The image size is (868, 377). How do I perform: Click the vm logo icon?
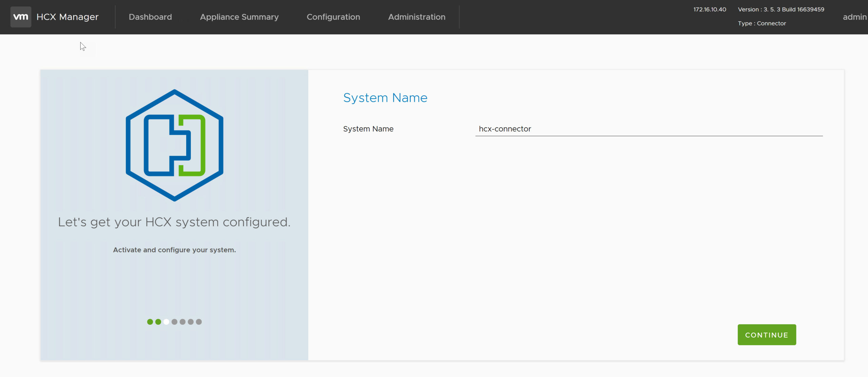21,17
